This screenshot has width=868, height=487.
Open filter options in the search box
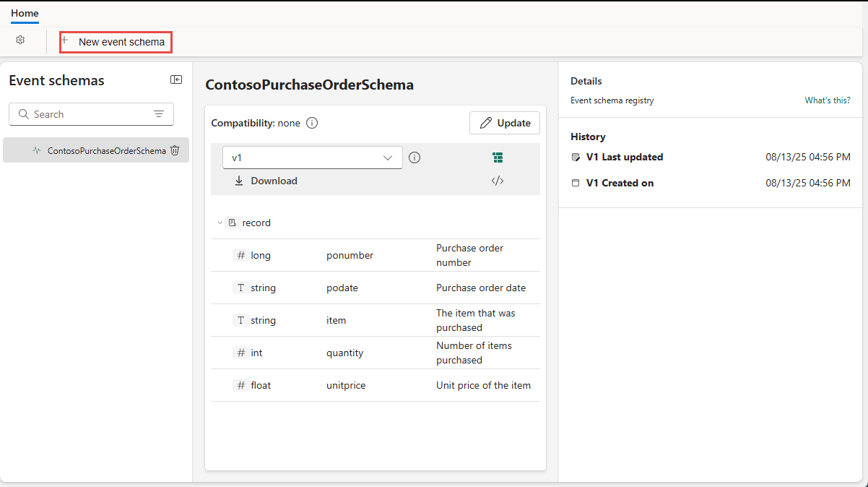(159, 114)
